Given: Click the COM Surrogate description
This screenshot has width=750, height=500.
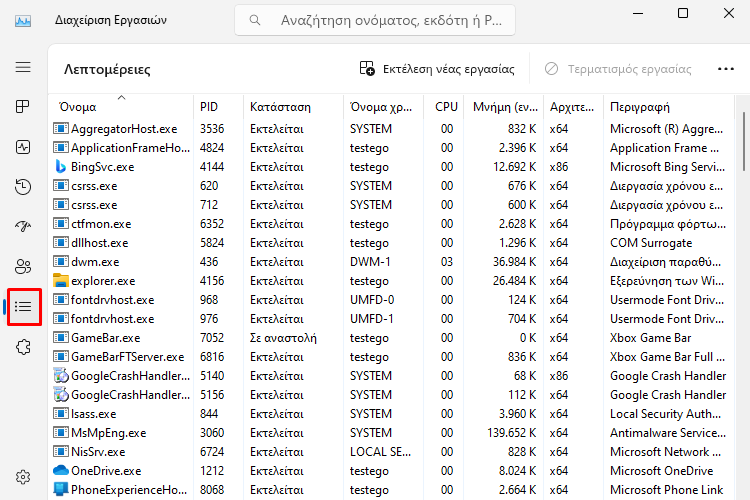Looking at the screenshot, I should point(651,243).
